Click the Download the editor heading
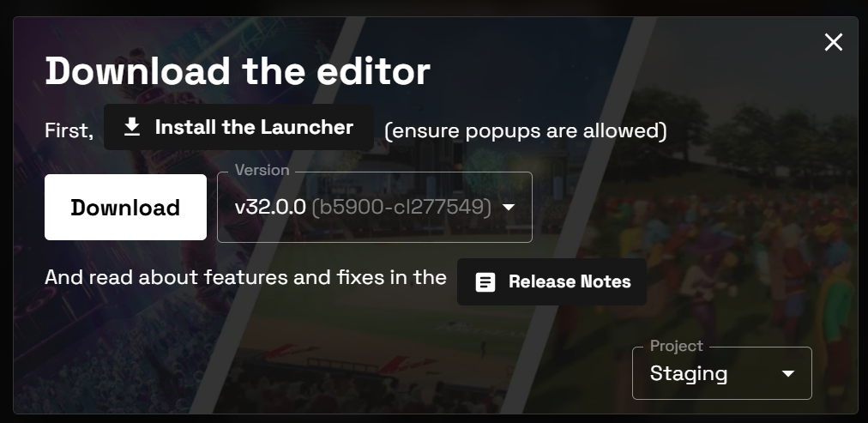Viewport: 868px width, 423px height. [238, 71]
